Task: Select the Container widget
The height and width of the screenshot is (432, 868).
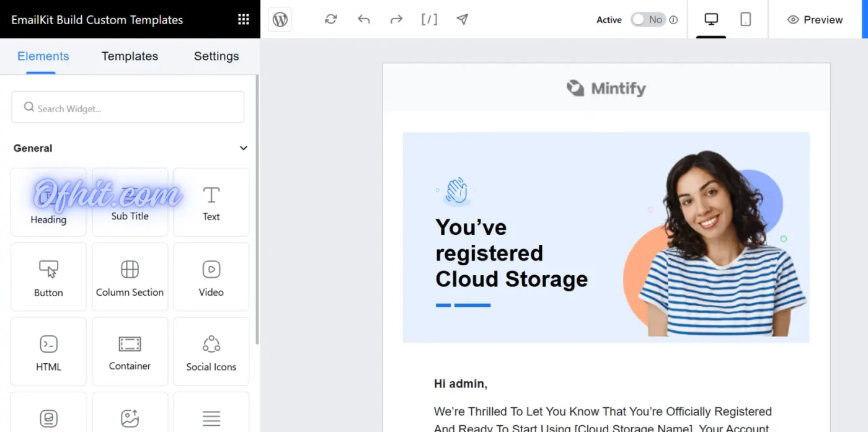Action: pyautogui.click(x=130, y=351)
